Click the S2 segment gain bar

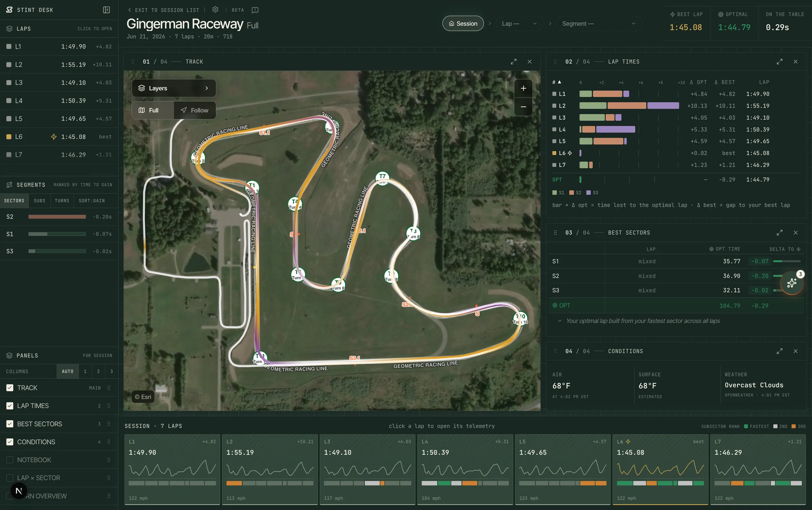point(57,217)
